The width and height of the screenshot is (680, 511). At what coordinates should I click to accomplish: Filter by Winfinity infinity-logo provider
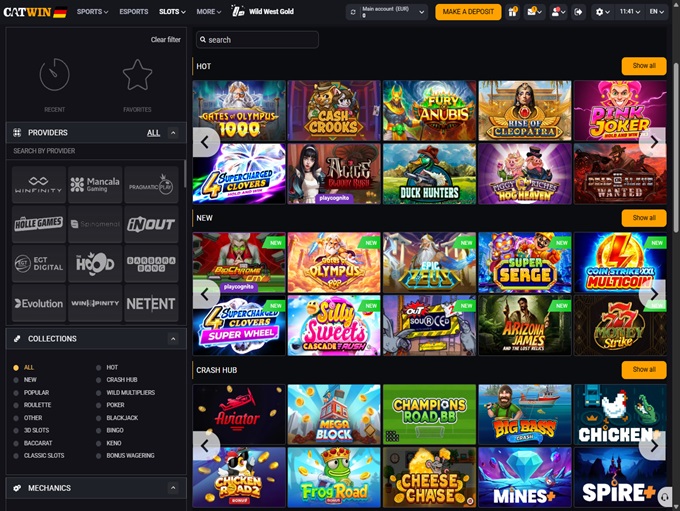click(39, 185)
